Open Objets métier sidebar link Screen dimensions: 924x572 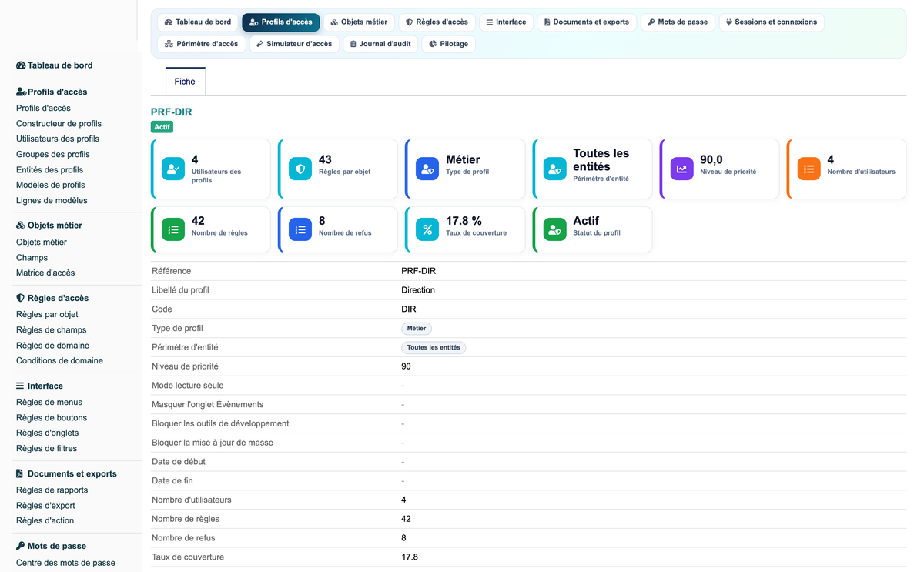[x=42, y=243]
